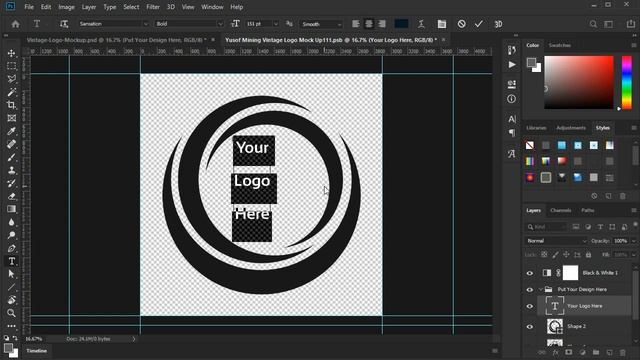
Task: Select the Dodge tool
Action: pyautogui.click(x=11, y=235)
